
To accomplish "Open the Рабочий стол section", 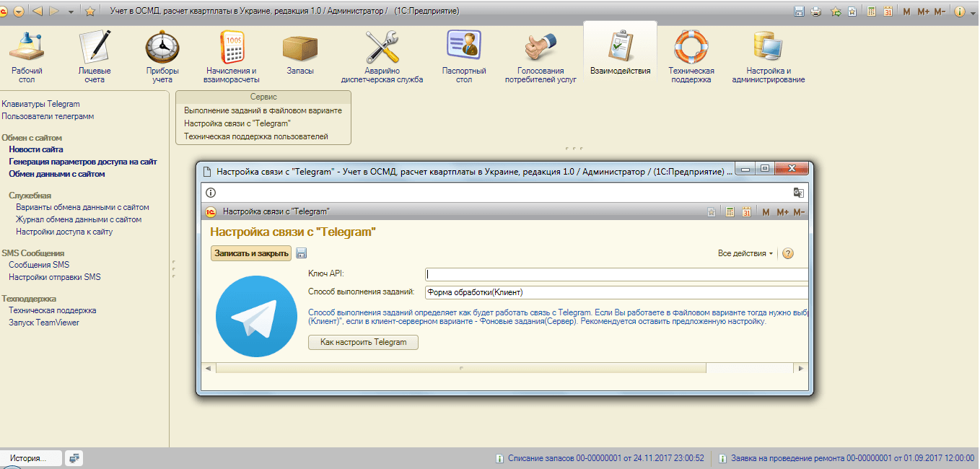I will click(27, 56).
